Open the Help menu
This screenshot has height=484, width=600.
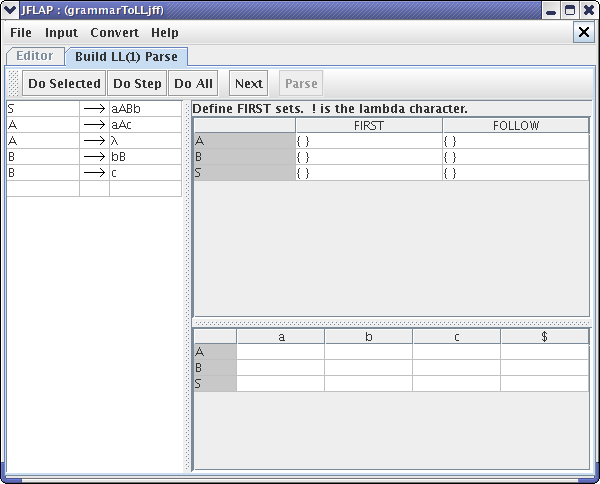(x=165, y=33)
